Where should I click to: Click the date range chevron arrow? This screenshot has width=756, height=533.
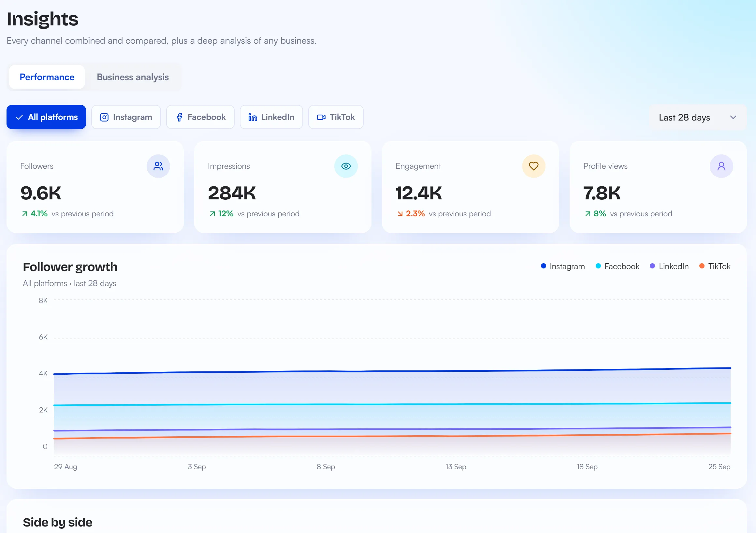pos(733,118)
